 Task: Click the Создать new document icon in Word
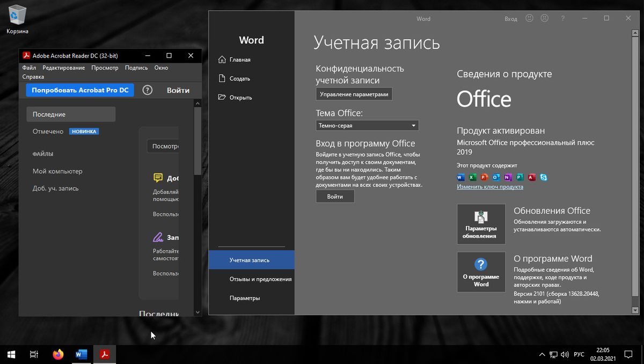coord(222,78)
